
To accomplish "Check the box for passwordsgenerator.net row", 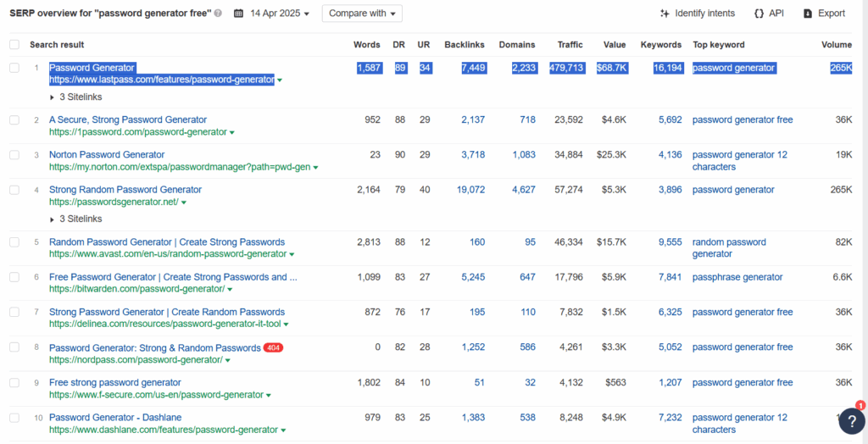I will (x=14, y=189).
